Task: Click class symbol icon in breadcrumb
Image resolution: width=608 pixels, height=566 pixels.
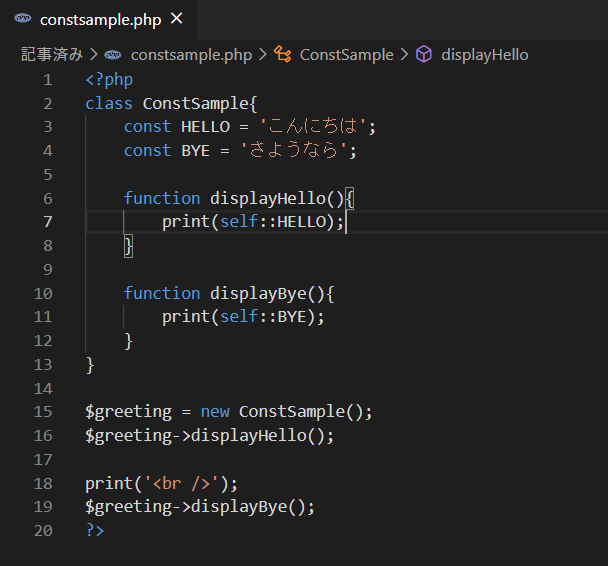Action: point(283,54)
